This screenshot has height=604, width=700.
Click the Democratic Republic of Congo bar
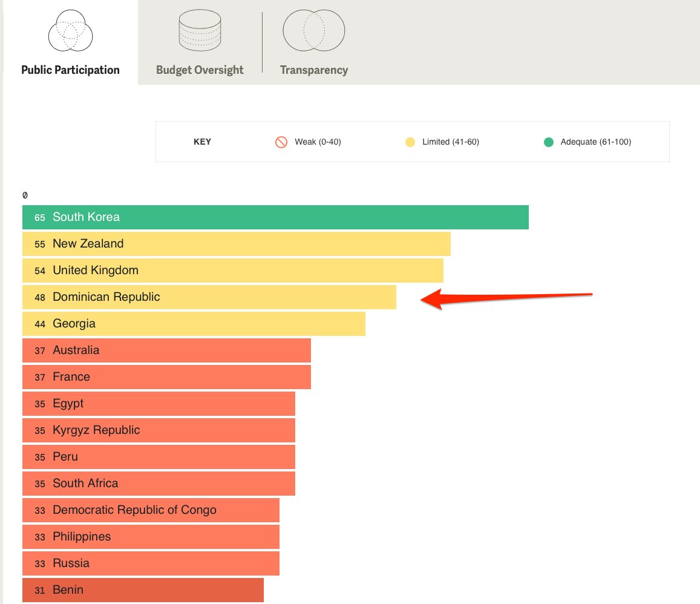[x=151, y=510]
